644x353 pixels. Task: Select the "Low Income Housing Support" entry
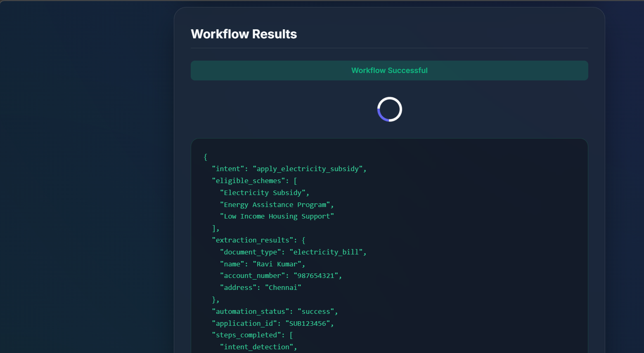277,216
